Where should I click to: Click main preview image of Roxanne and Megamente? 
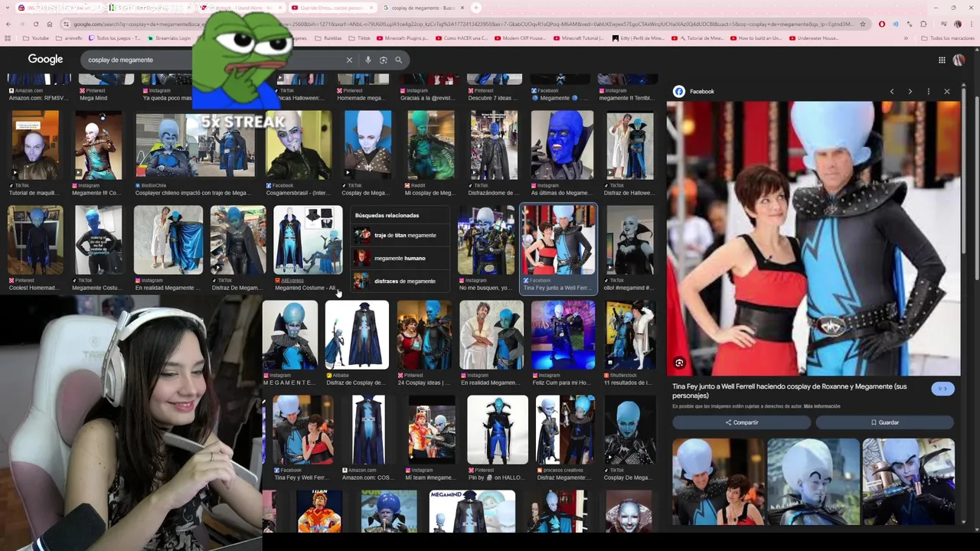click(813, 239)
